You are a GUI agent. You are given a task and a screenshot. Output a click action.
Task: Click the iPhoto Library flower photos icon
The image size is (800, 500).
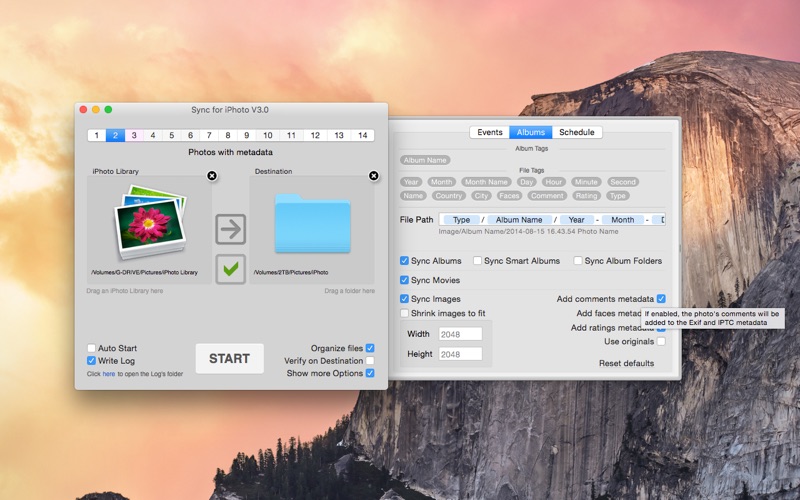(x=149, y=221)
